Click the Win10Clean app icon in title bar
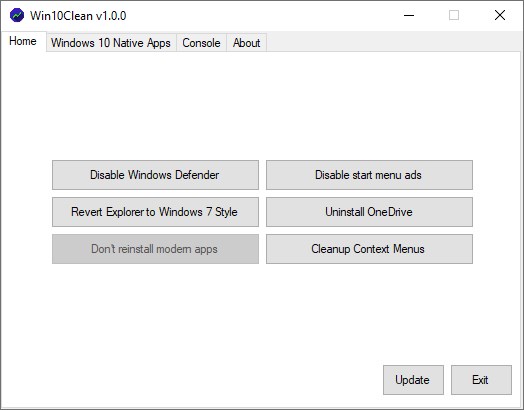 [17, 15]
